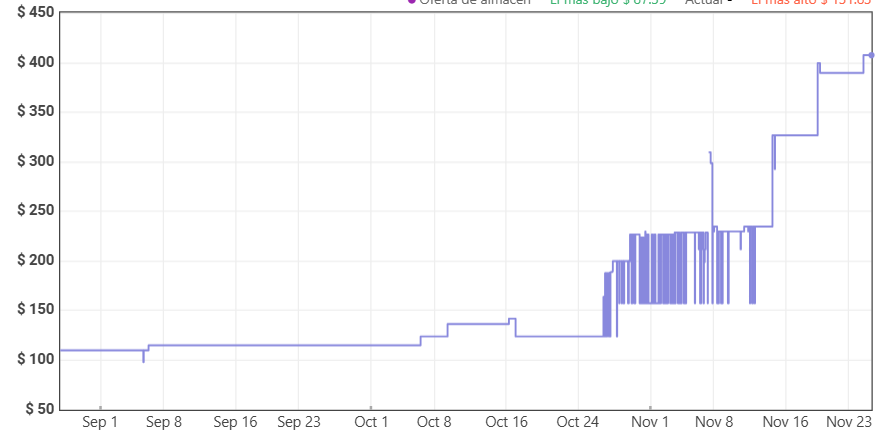Click the $ 50 y-axis label

point(38,408)
